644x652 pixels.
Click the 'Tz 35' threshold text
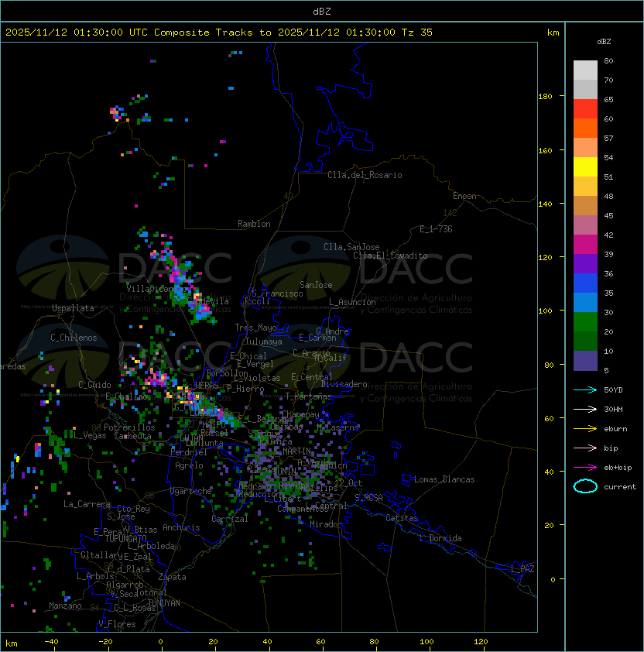point(417,32)
